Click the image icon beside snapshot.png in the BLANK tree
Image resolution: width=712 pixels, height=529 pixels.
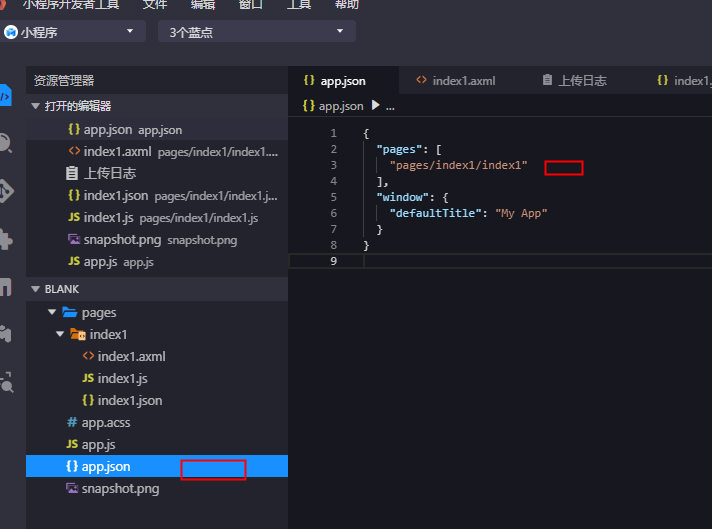pyautogui.click(x=72, y=488)
